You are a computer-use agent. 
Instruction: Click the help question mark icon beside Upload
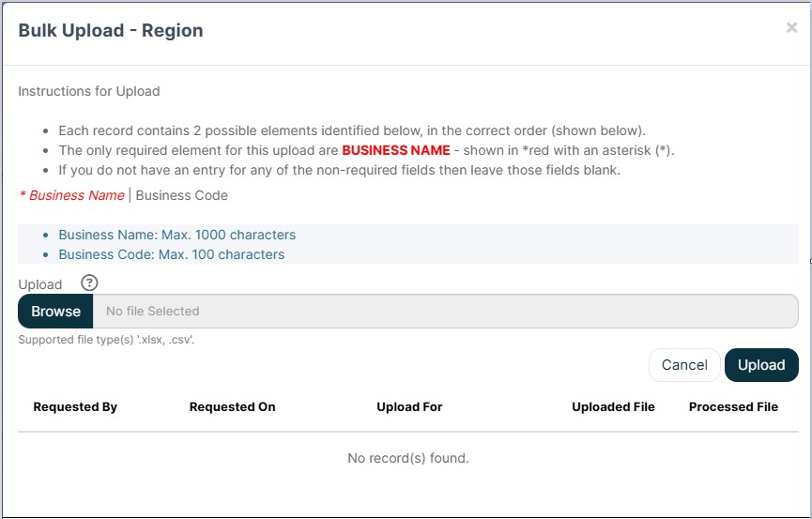(x=89, y=282)
